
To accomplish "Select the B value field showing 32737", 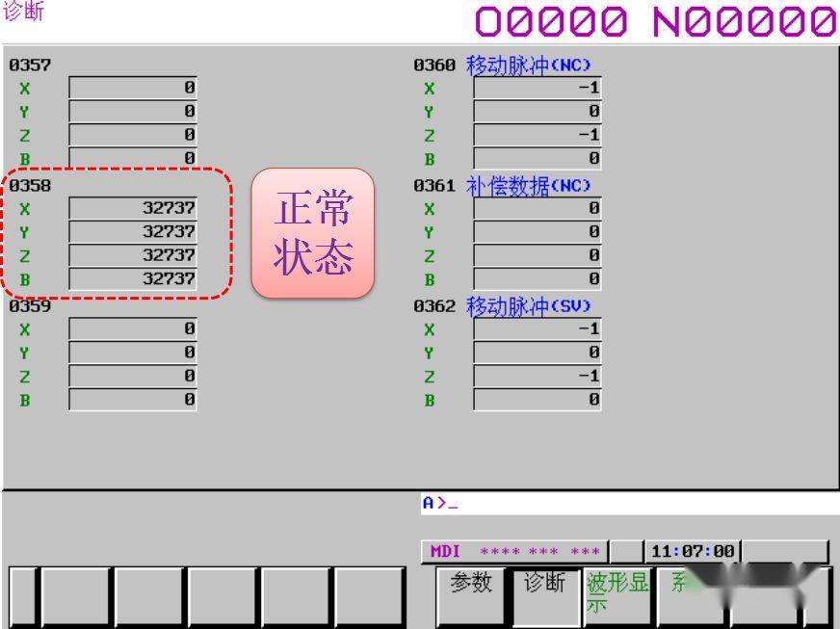I will click(132, 279).
